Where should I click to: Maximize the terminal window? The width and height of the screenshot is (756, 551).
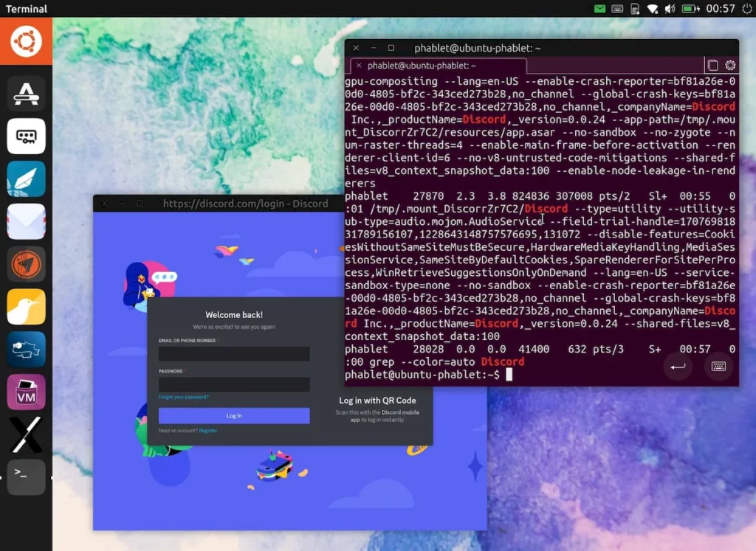click(391, 48)
